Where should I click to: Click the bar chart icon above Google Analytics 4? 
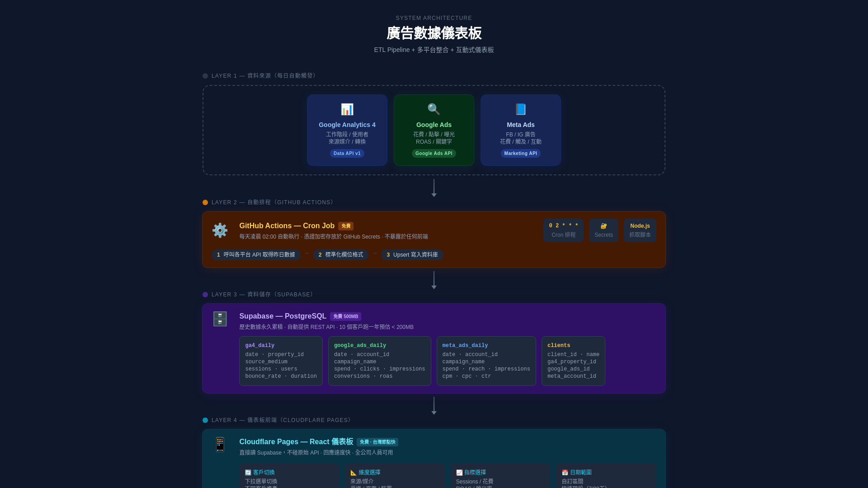pos(347,109)
